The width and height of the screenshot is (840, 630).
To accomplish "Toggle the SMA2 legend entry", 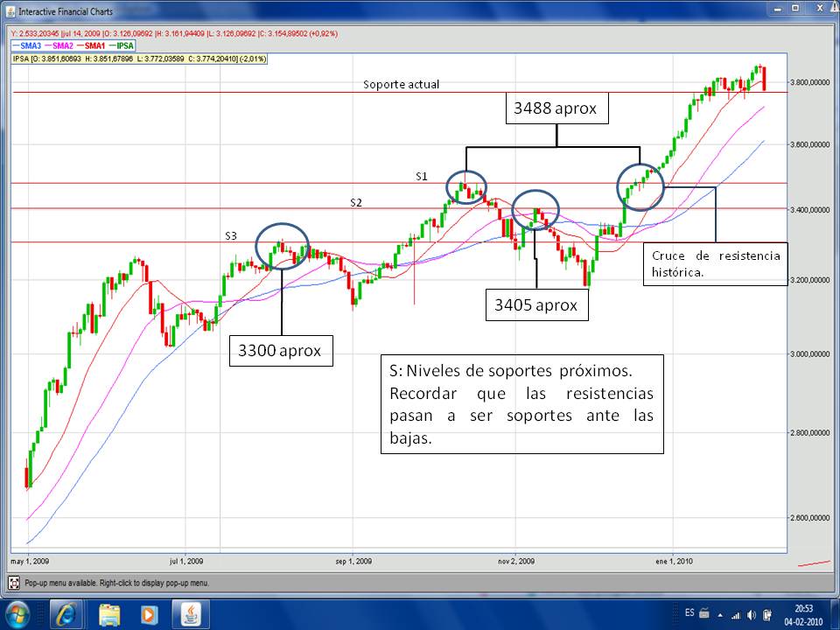I will [x=59, y=46].
